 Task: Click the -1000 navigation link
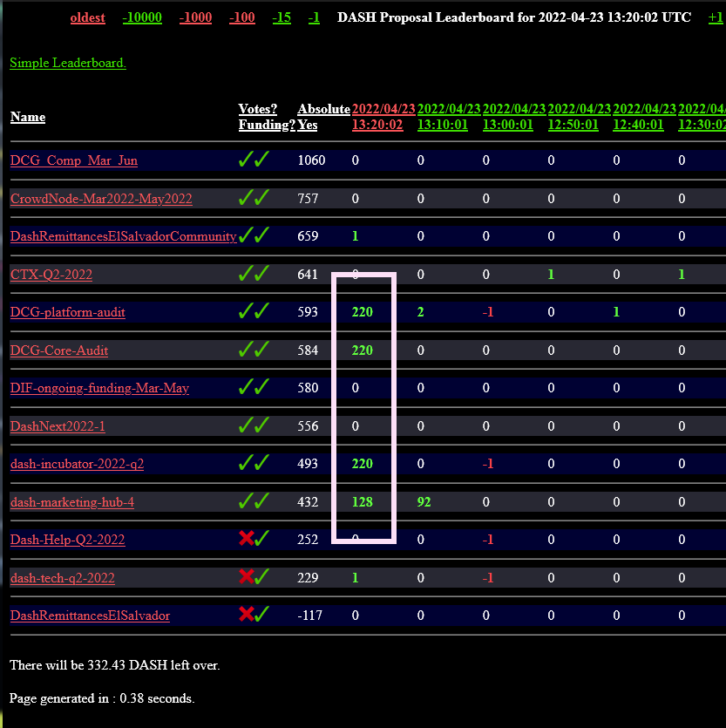[x=195, y=17]
